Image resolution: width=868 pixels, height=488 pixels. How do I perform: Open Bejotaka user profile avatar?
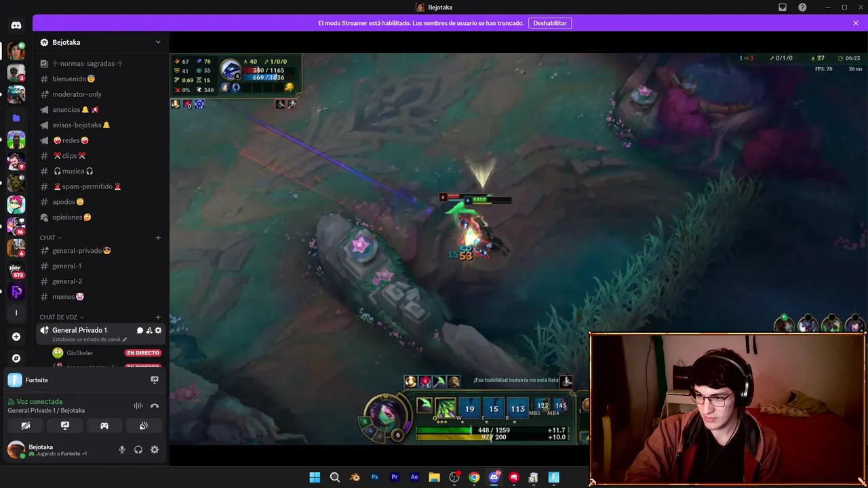16,449
